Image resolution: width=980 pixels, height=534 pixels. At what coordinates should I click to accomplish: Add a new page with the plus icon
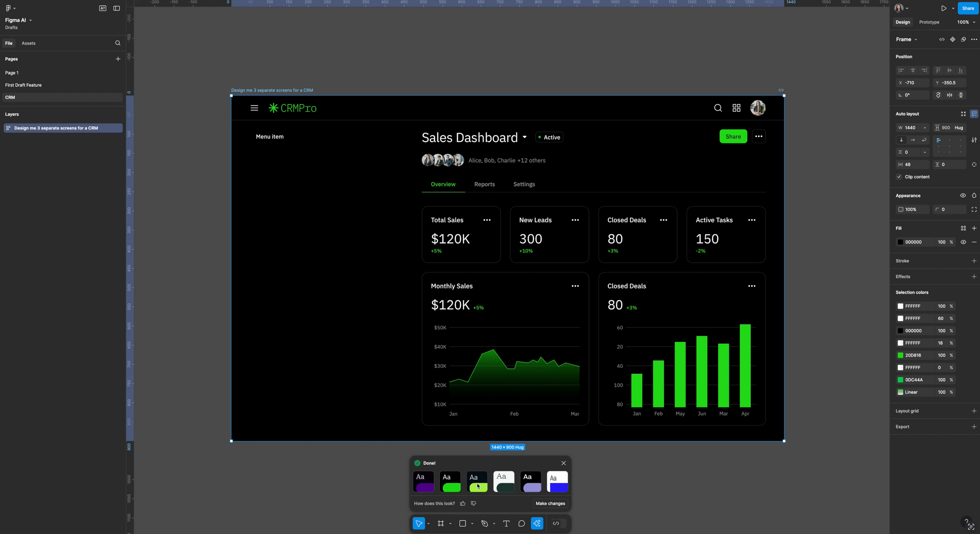118,59
